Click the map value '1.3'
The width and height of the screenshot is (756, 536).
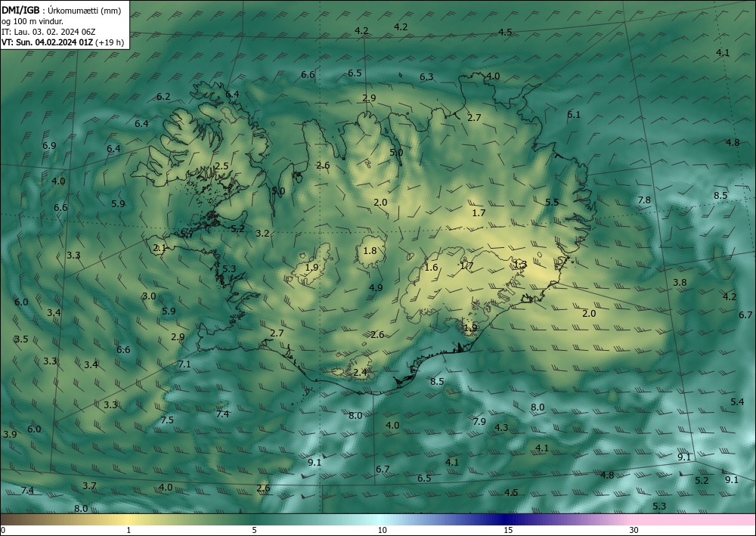pyautogui.click(x=520, y=264)
